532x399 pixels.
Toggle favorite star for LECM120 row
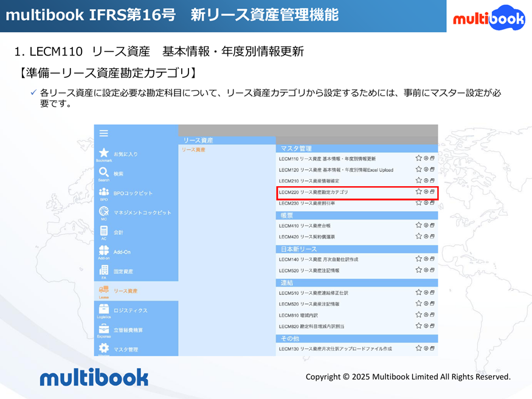point(419,169)
